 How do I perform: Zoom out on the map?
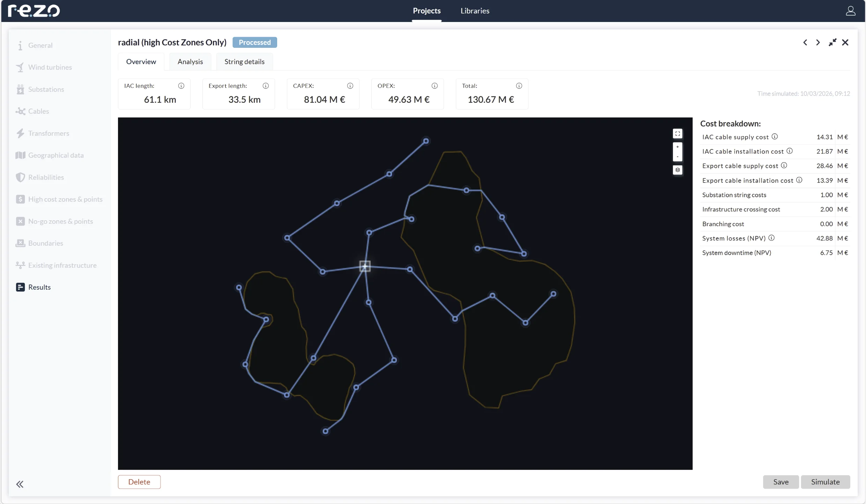coord(677,157)
